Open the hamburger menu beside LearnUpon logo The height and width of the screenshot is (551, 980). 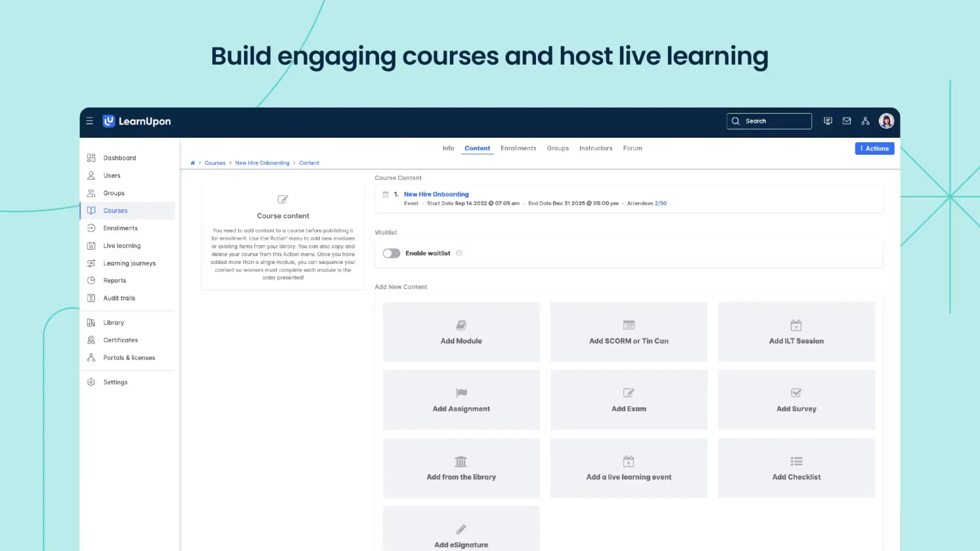pos(89,121)
